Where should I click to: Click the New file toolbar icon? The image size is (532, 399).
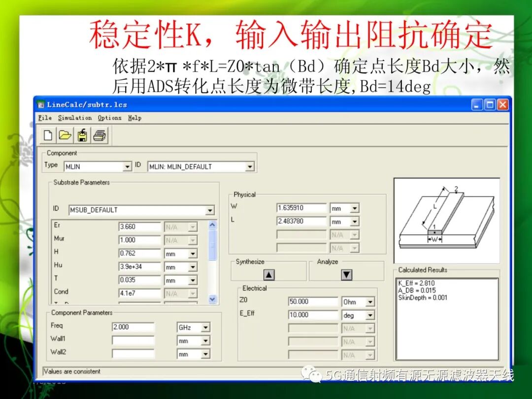(x=48, y=135)
